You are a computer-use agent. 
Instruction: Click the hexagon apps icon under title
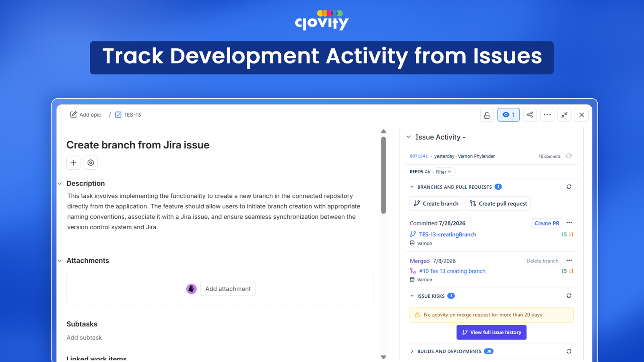(x=91, y=162)
